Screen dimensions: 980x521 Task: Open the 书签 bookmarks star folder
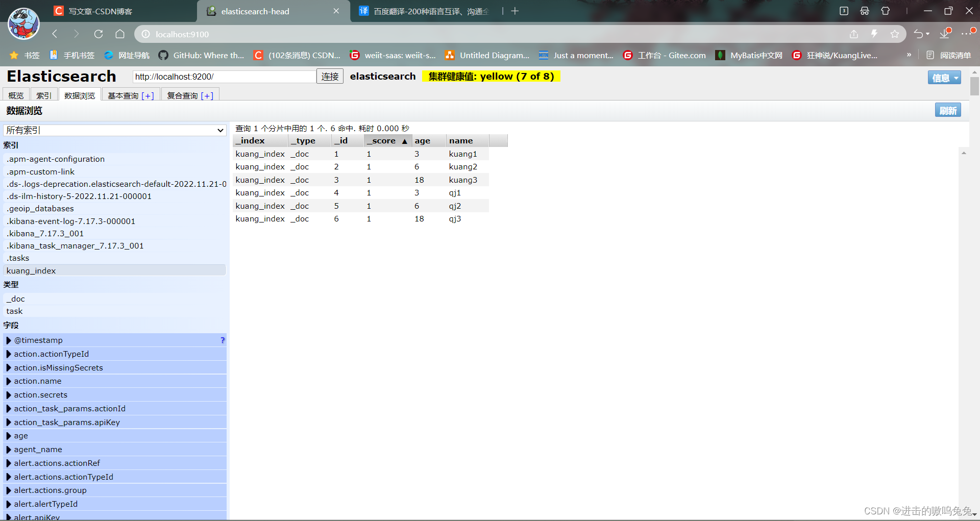(x=24, y=55)
